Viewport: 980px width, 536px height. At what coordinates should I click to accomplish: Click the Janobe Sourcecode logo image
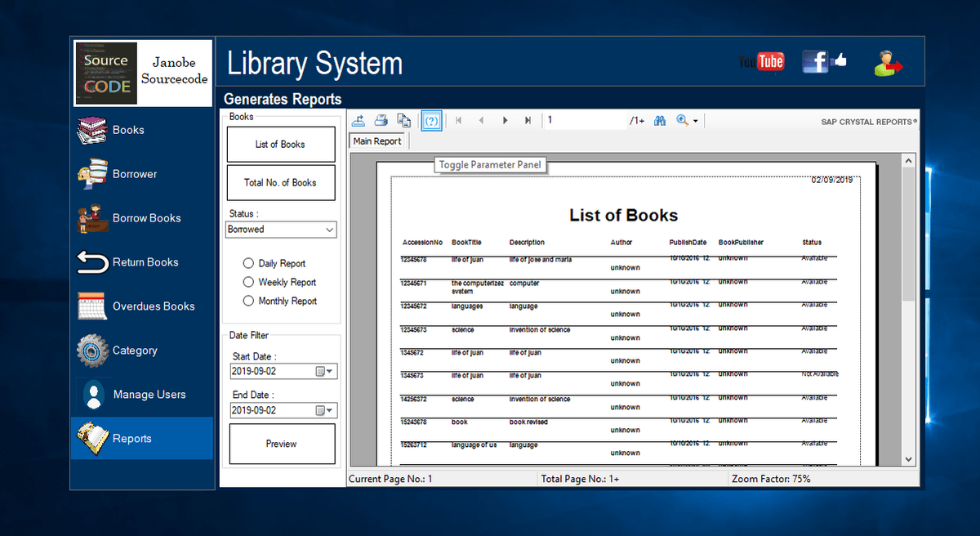[143, 74]
